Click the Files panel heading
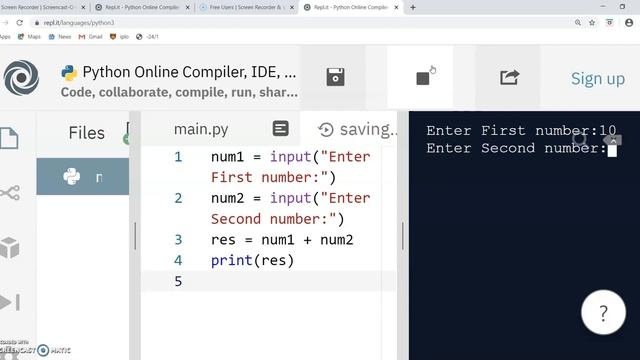Viewport: 640px width, 360px height. click(87, 133)
